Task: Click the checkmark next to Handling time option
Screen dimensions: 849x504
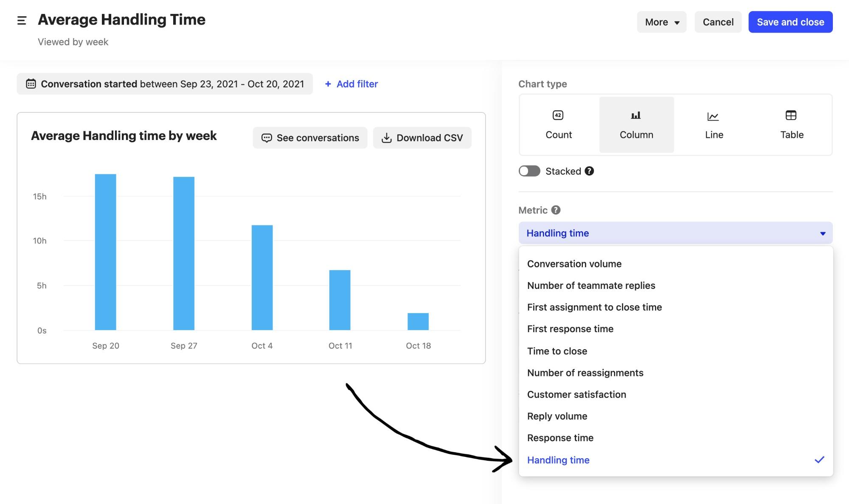Action: (x=819, y=459)
